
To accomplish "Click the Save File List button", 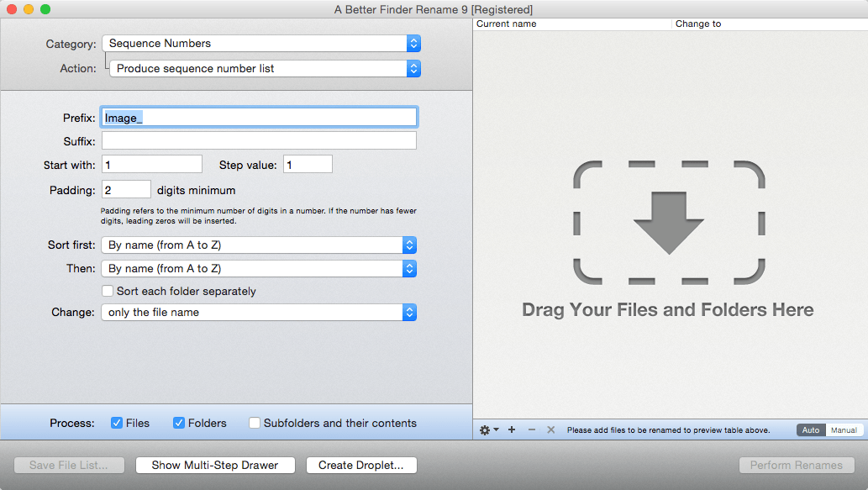I will point(69,465).
